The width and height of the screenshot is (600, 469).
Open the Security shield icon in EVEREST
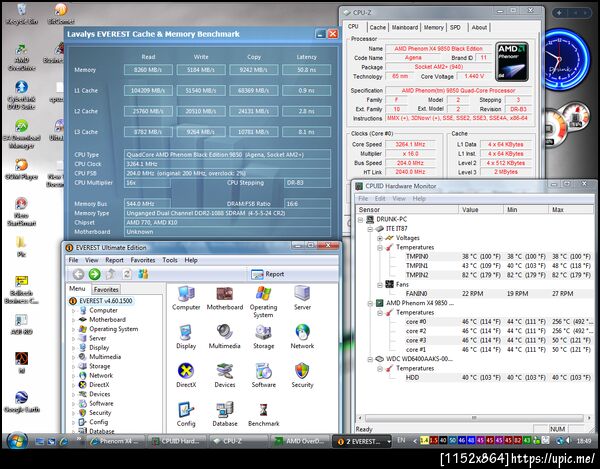[x=302, y=375]
